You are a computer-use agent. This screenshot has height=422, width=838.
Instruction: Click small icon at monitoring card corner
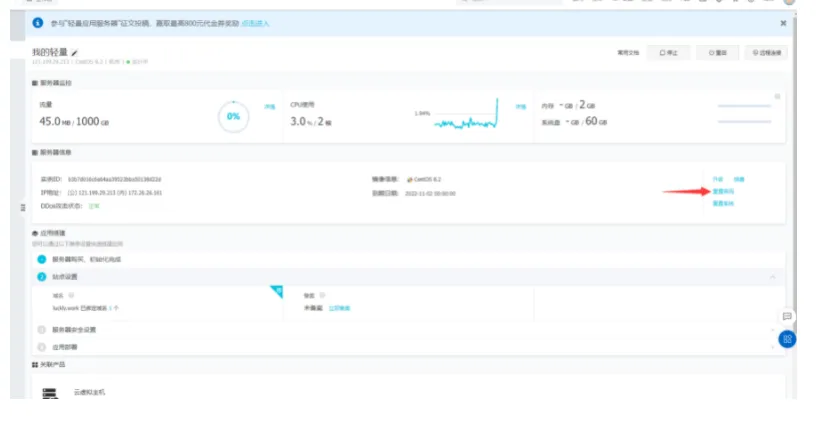[x=778, y=97]
